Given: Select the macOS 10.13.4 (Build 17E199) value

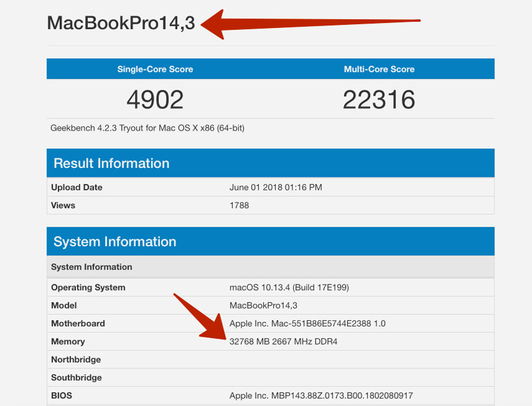Looking at the screenshot, I should coord(289,288).
